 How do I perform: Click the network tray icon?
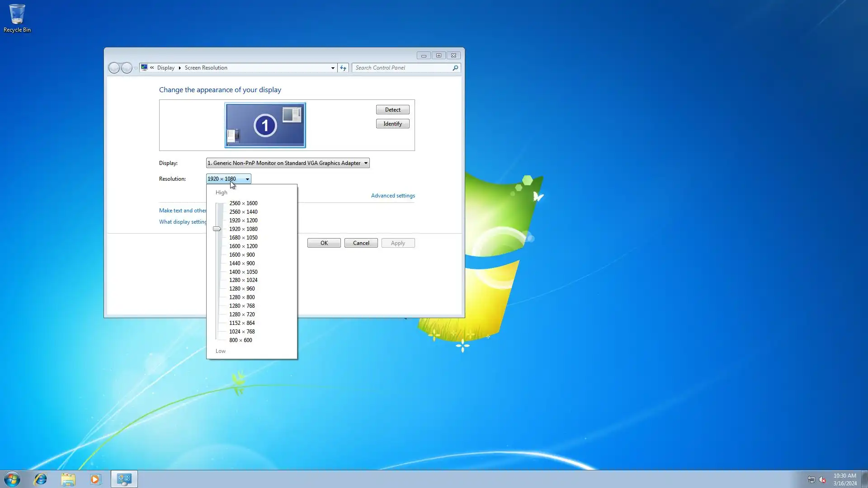[811, 480]
